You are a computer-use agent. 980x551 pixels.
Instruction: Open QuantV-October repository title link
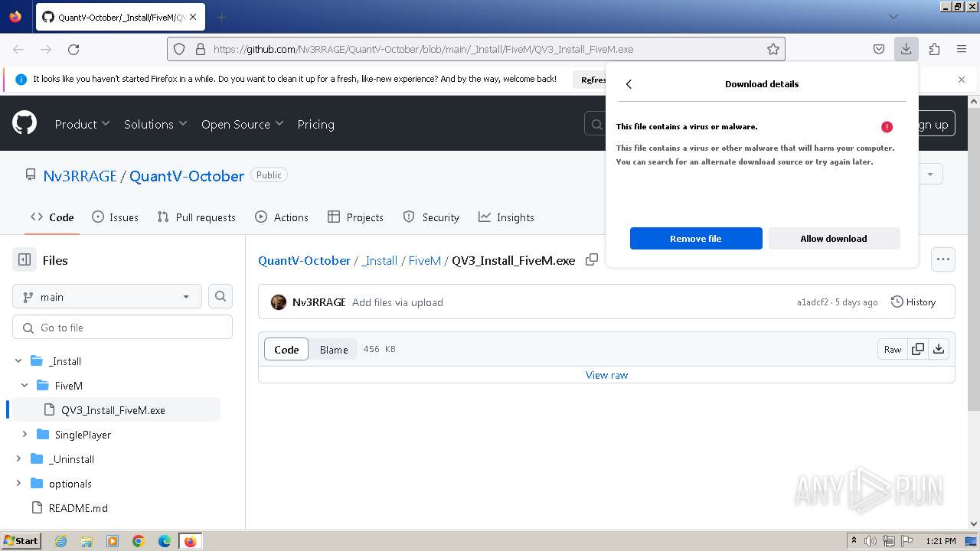point(187,176)
